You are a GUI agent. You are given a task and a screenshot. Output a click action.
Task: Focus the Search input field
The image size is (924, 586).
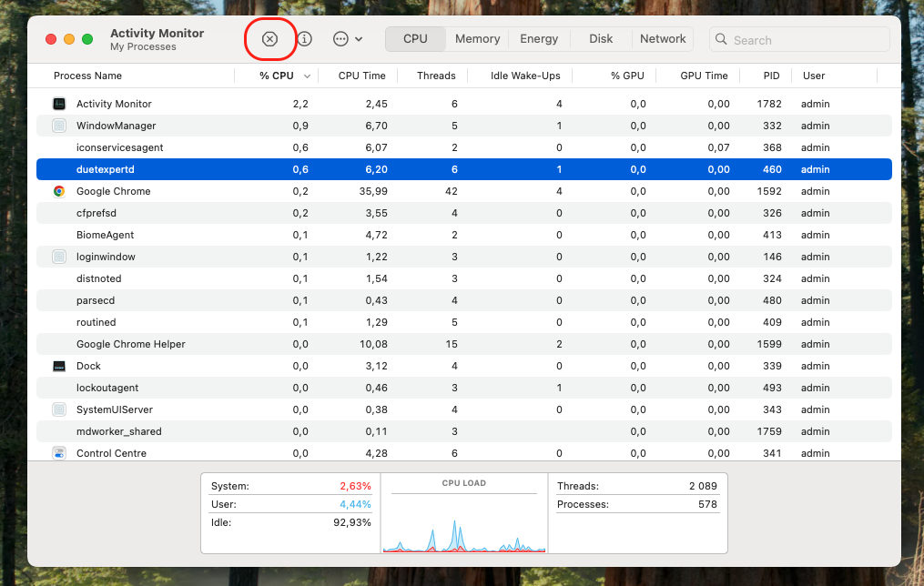coord(799,39)
